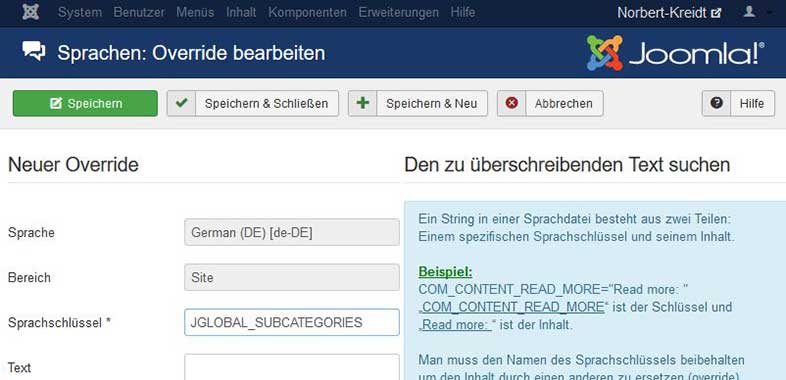Click the question mark help icon
This screenshot has width=786, height=380.
[x=717, y=103]
